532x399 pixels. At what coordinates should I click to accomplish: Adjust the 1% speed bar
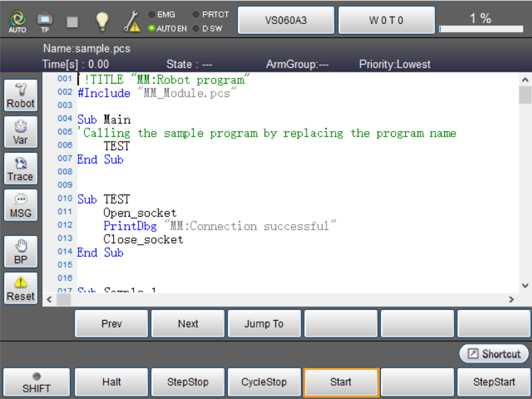pos(481,29)
